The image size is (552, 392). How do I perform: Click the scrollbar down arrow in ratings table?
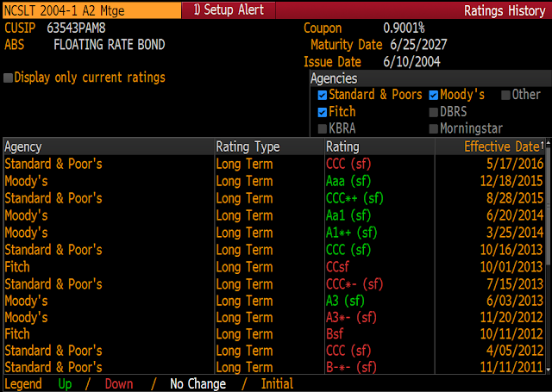point(549,370)
